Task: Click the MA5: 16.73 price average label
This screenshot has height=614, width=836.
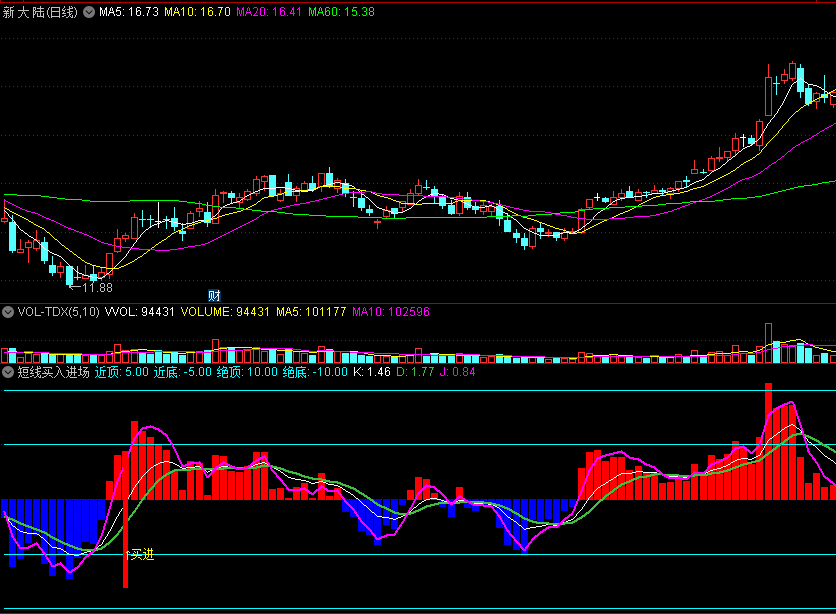Action: coord(129,12)
